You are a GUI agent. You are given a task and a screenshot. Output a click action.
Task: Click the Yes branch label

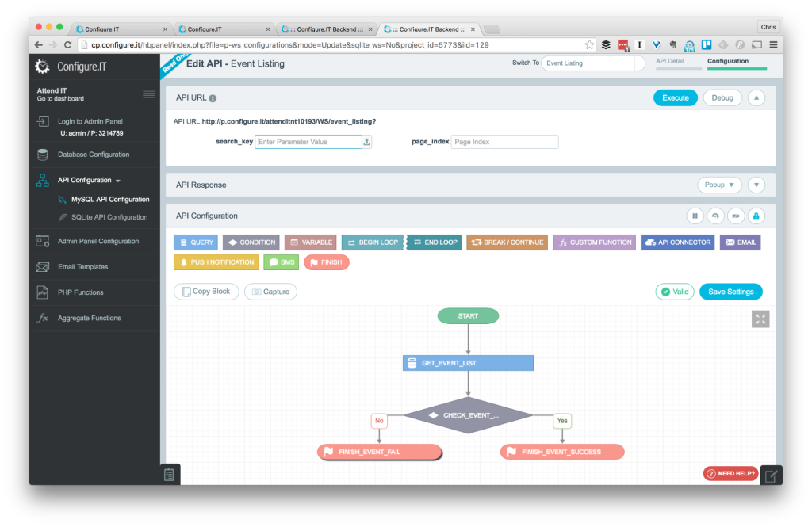pos(562,421)
